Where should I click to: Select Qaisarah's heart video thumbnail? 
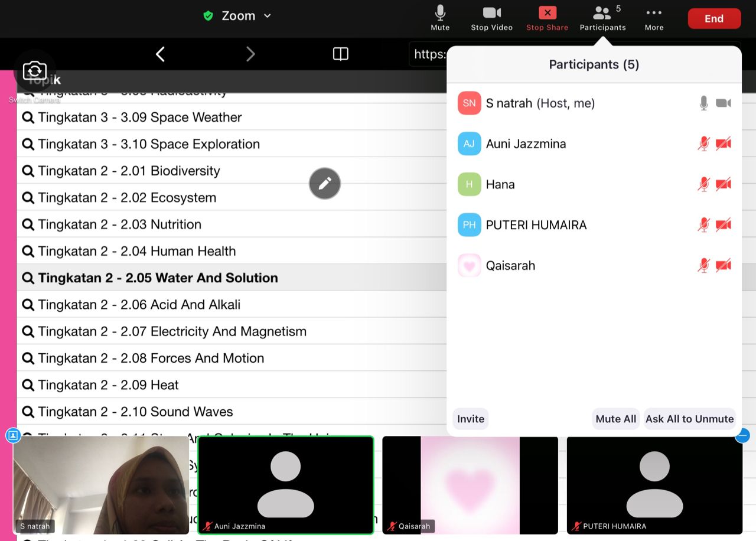(470, 485)
